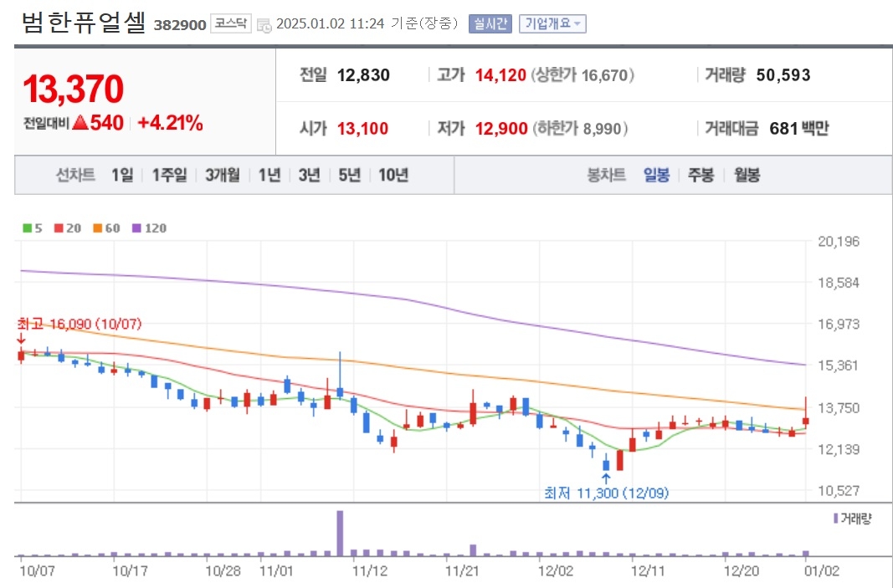This screenshot has width=893, height=588.
Task: Click the tallest volume bar near 11/12
Action: (x=340, y=534)
